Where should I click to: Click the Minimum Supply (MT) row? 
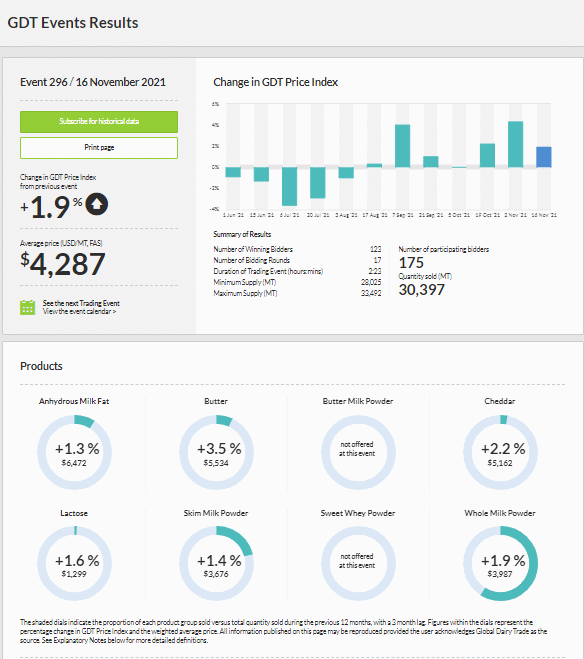click(297, 282)
